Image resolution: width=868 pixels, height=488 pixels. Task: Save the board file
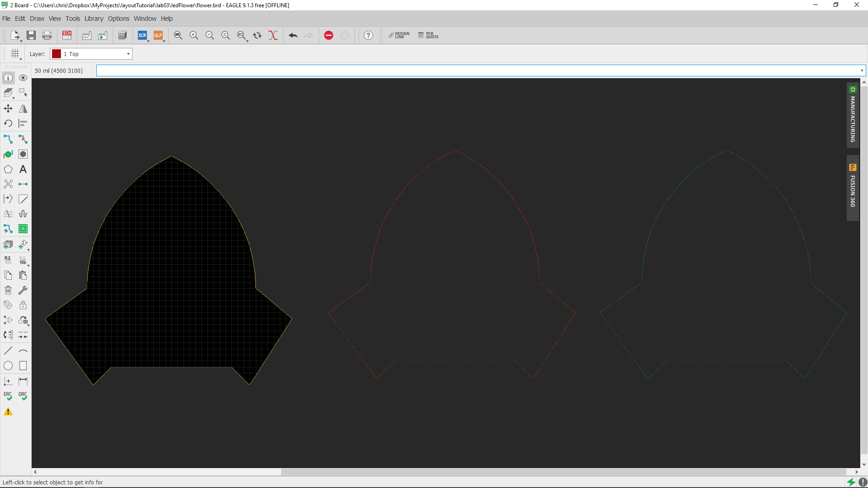[x=31, y=35]
